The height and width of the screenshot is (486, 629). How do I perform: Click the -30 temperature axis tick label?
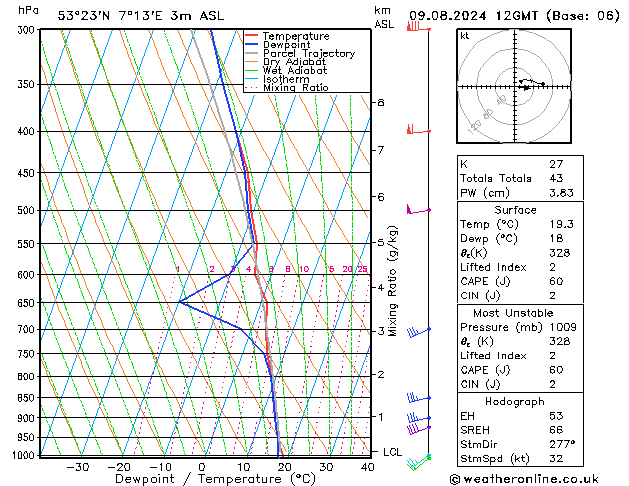click(x=77, y=467)
